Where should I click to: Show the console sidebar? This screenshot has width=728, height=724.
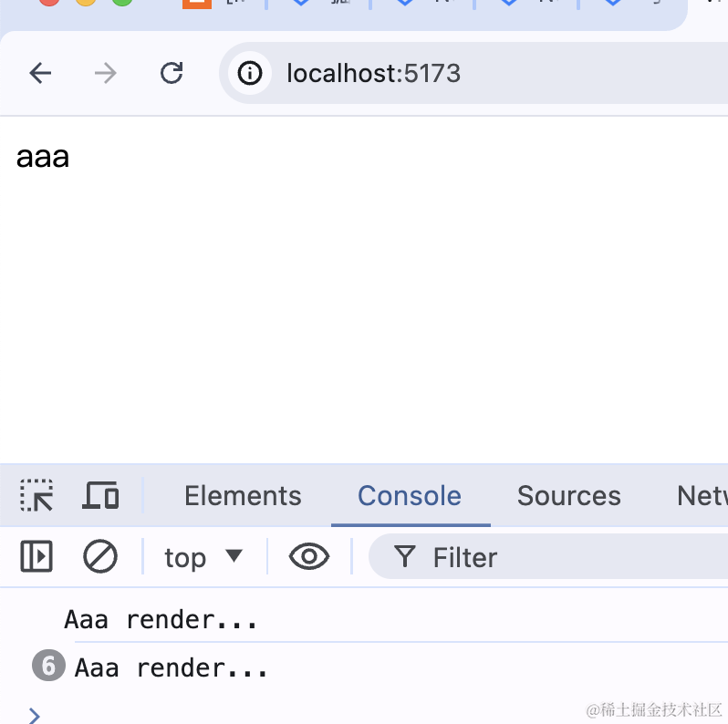coord(36,556)
